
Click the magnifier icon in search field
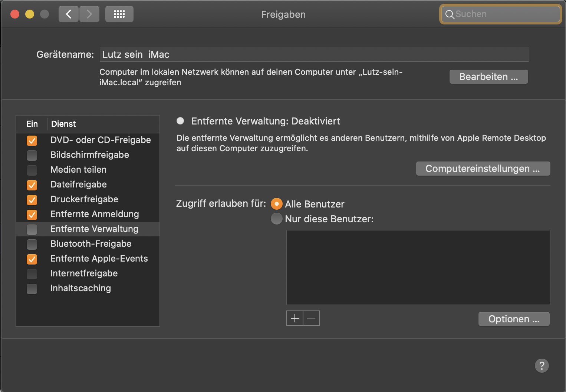(x=450, y=14)
